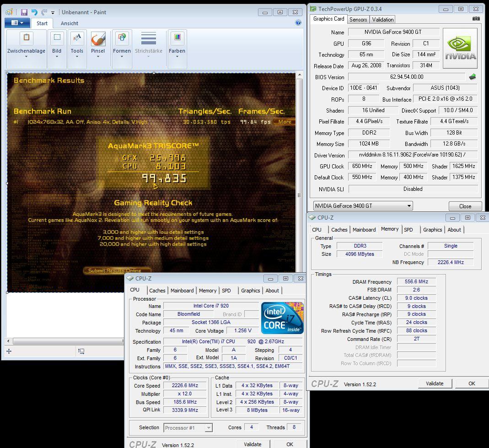This screenshot has width=489, height=448.
Task: Click Paint horizontal scrollbar left arrow
Action: click(8, 341)
